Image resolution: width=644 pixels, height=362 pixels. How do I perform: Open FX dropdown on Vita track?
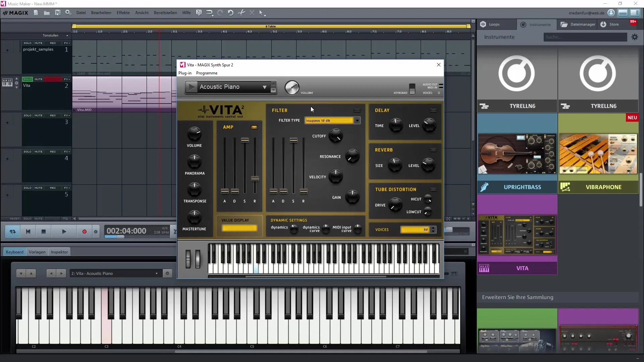click(67, 79)
